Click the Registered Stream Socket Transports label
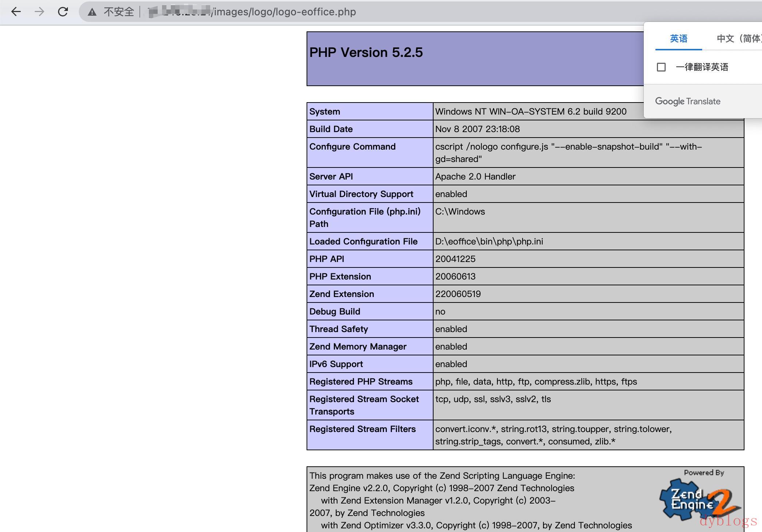The width and height of the screenshot is (762, 532). (364, 405)
